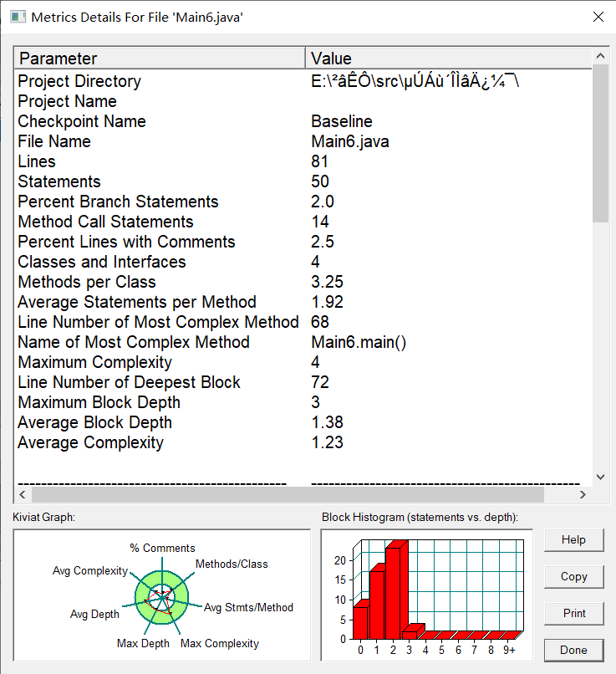Click the vertical scrollbar down arrow

point(600,477)
